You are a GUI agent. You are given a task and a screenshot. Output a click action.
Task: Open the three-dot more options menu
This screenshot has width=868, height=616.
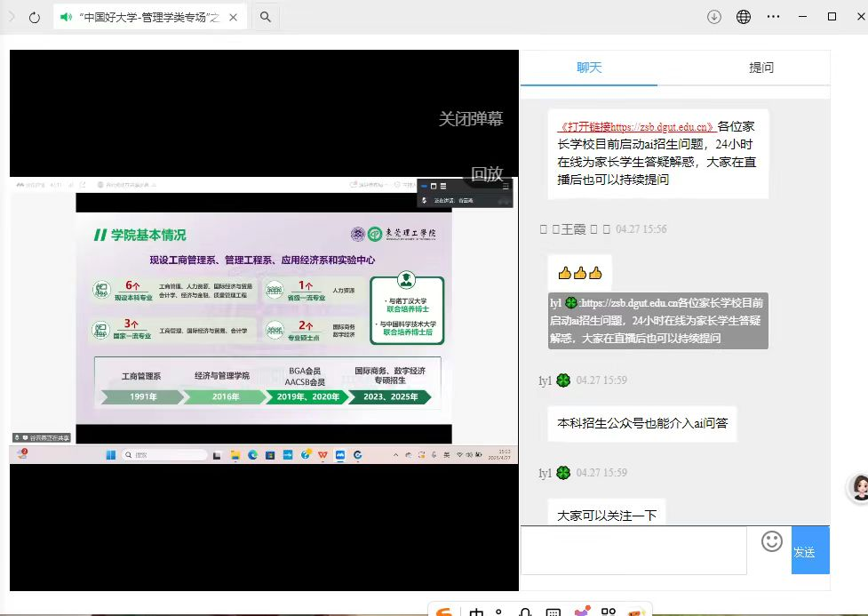point(773,17)
